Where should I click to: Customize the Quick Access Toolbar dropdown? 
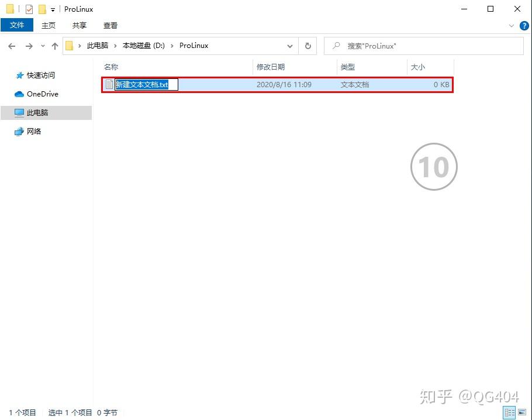53,10
